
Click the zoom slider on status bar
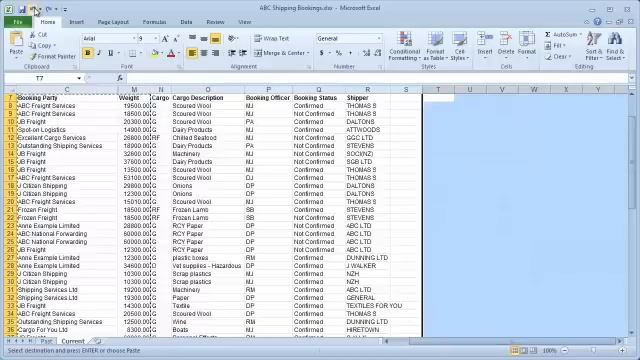click(593, 351)
